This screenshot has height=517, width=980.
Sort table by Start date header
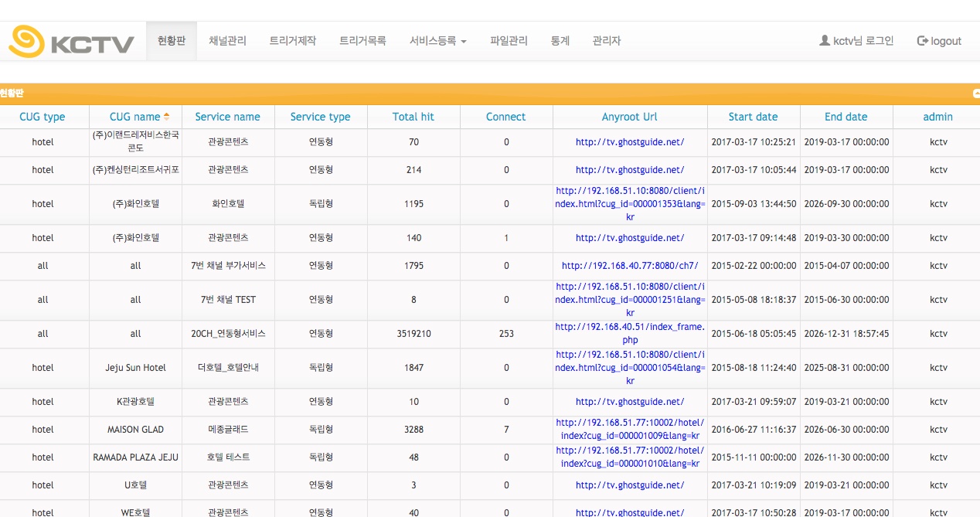pos(754,117)
